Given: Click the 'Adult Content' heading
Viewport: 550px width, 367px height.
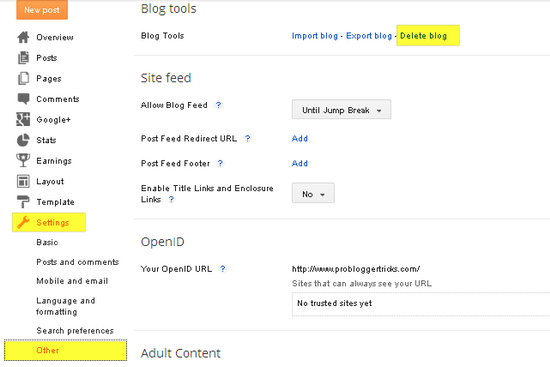Looking at the screenshot, I should pyautogui.click(x=181, y=353).
